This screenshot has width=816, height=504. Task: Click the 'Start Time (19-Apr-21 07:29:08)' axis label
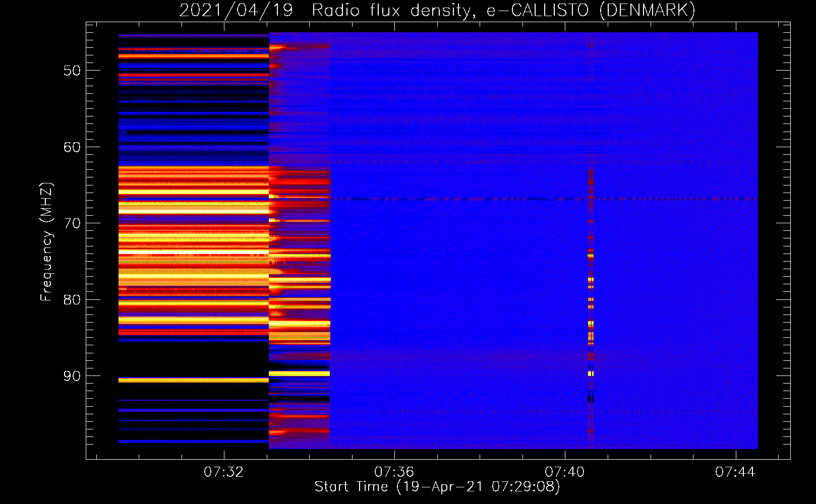pyautogui.click(x=437, y=487)
